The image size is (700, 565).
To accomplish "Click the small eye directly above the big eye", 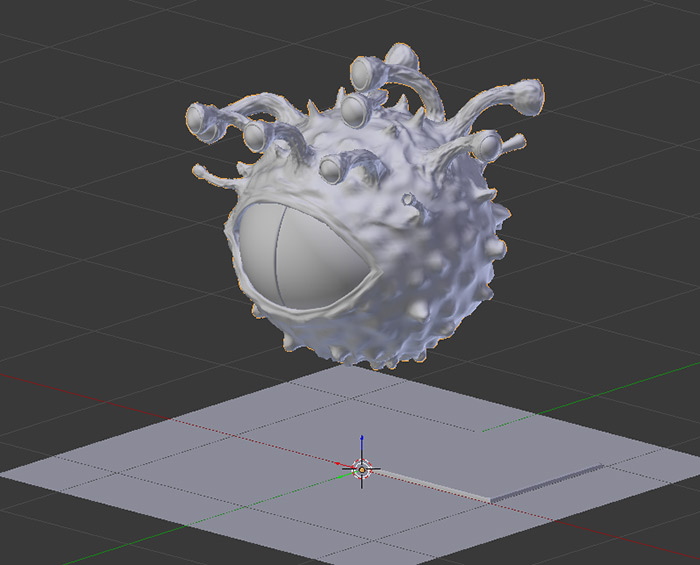I will tap(332, 169).
